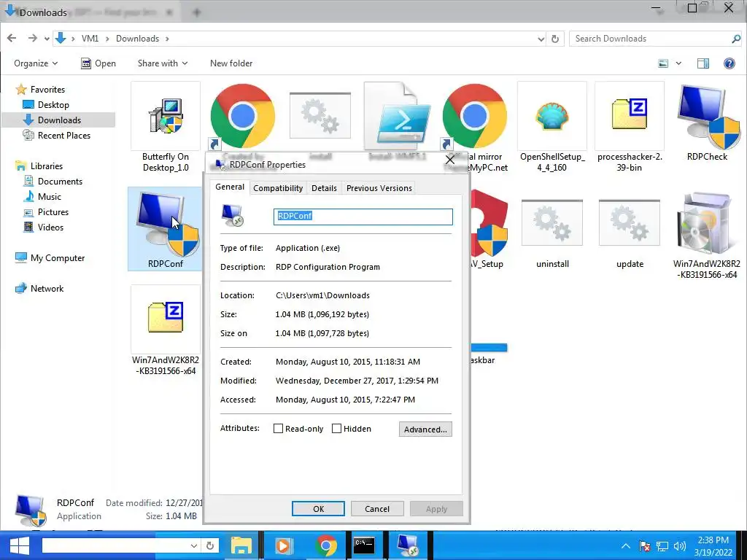
Task: Open File Explorer from the taskbar
Action: coord(241,545)
